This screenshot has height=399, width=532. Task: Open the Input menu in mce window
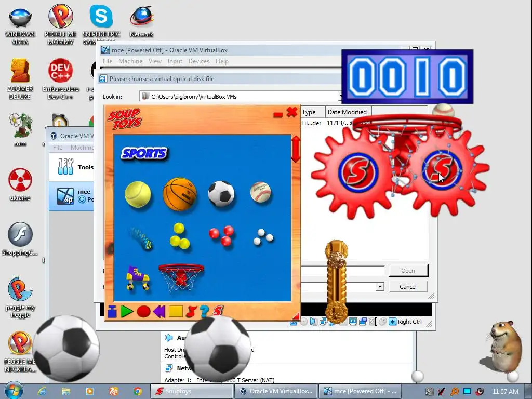[175, 61]
